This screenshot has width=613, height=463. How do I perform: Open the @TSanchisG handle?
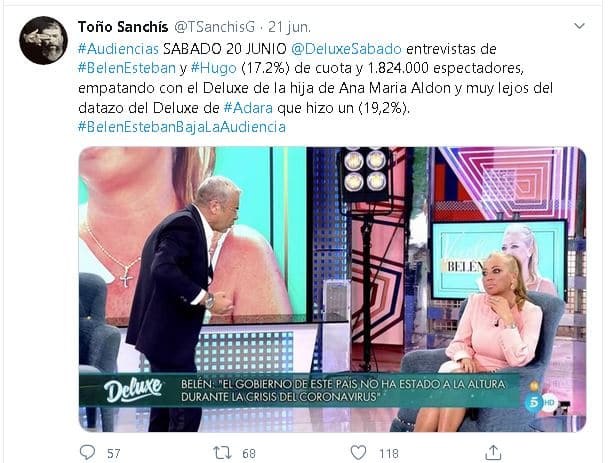(214, 27)
